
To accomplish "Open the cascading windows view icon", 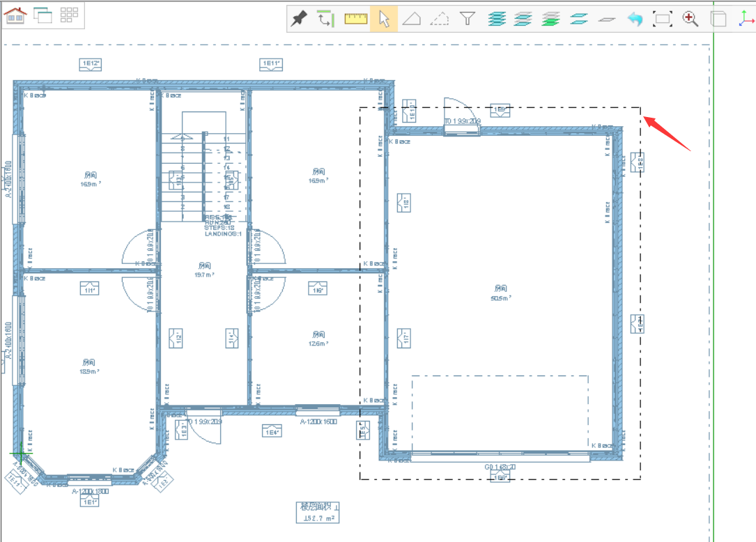I will tap(43, 15).
